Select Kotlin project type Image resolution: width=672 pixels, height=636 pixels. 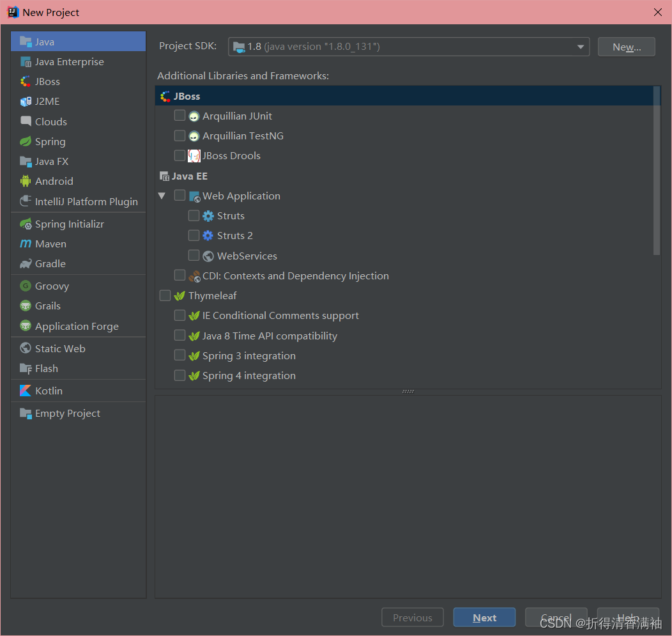click(x=78, y=391)
